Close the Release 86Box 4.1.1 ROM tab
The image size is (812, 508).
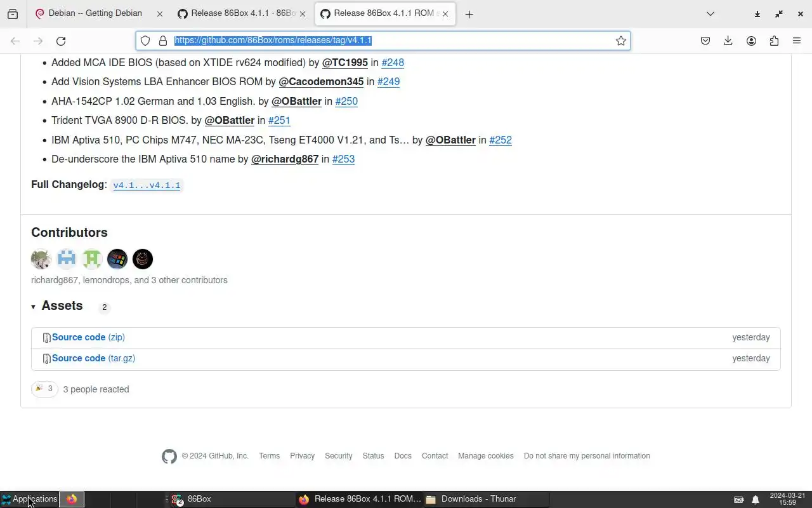445,14
